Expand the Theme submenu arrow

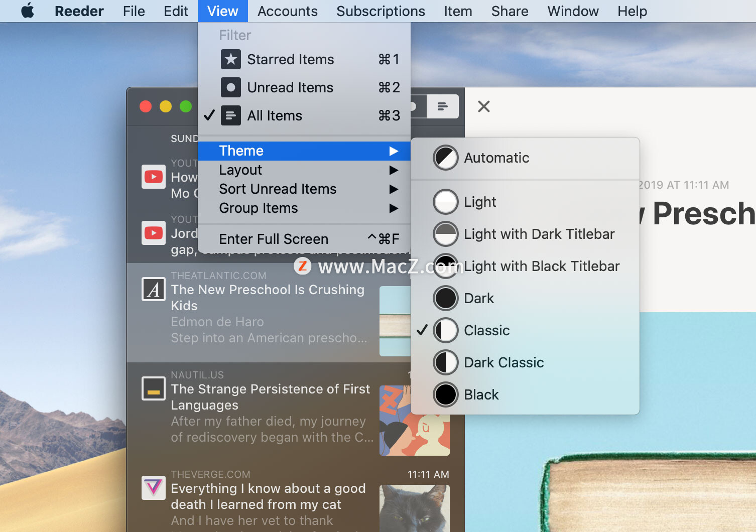[x=394, y=151]
